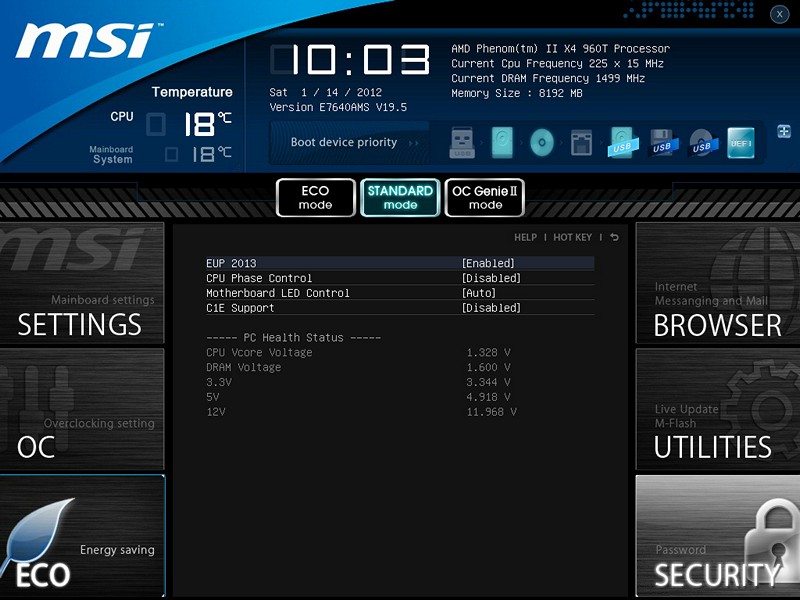Click Current Cpu Frequency 225 x 15 MHz
Image resolution: width=800 pixels, height=600 pixels.
pos(557,63)
